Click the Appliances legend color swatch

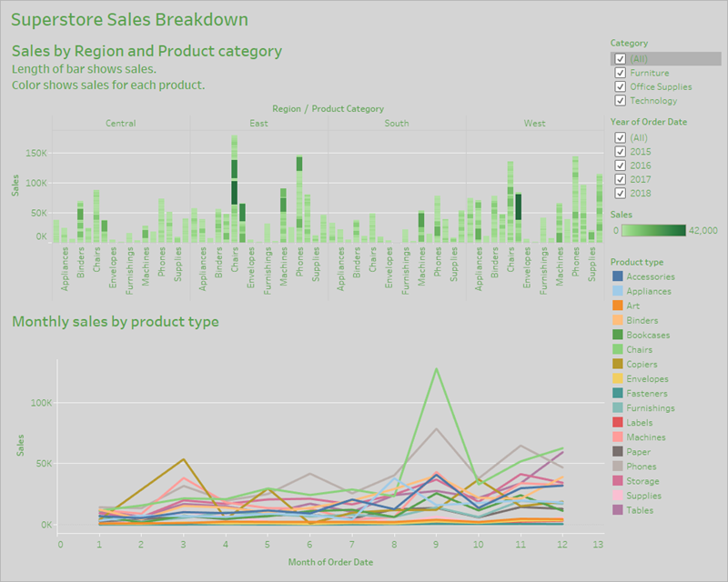click(618, 291)
